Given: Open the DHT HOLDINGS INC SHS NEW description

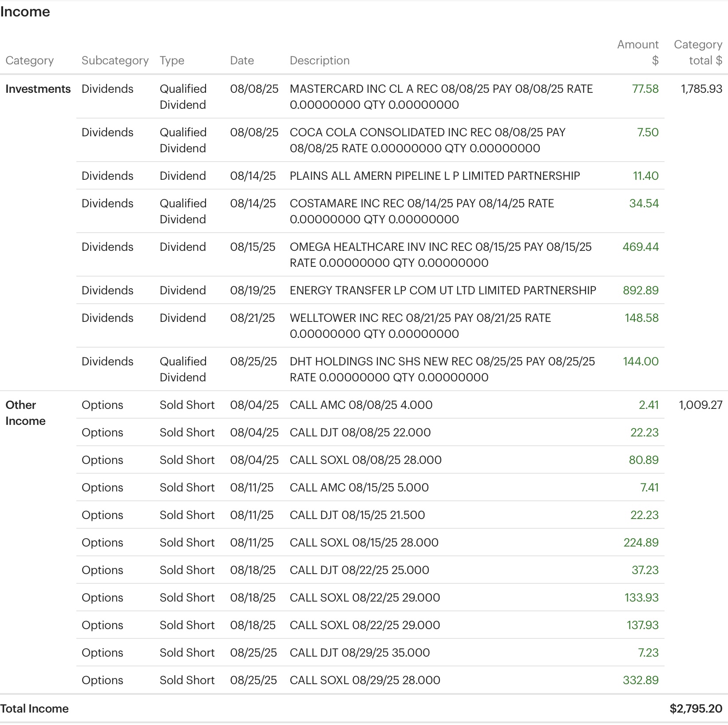Looking at the screenshot, I should point(442,369).
